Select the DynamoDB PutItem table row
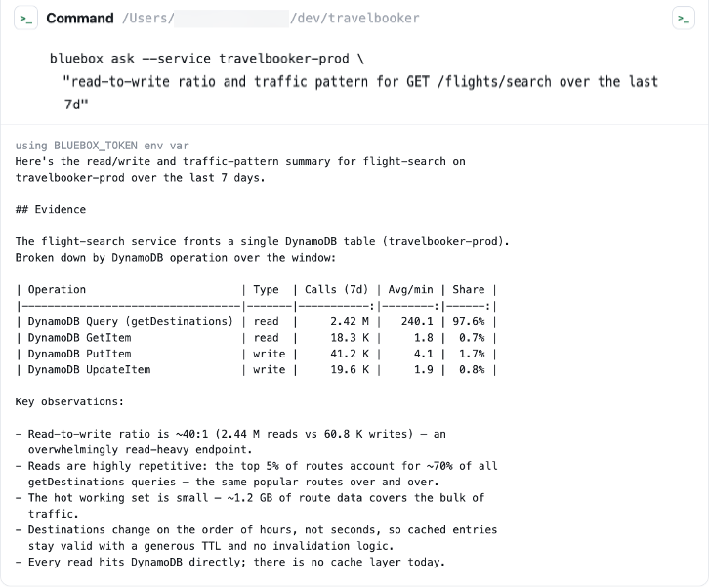 point(257,354)
